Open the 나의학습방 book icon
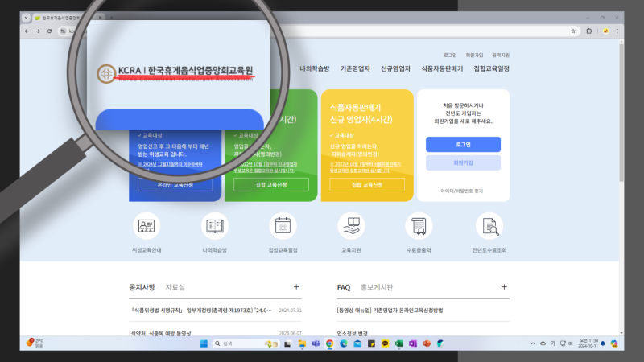This screenshot has width=644, height=362. [215, 226]
